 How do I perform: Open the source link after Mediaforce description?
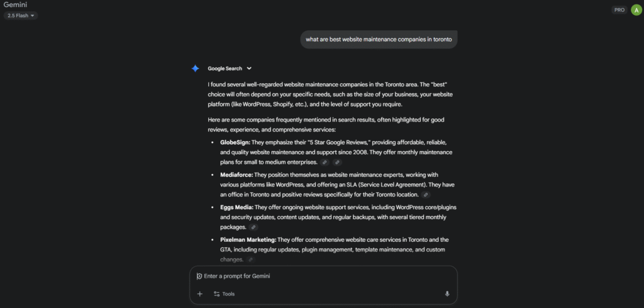(x=426, y=195)
